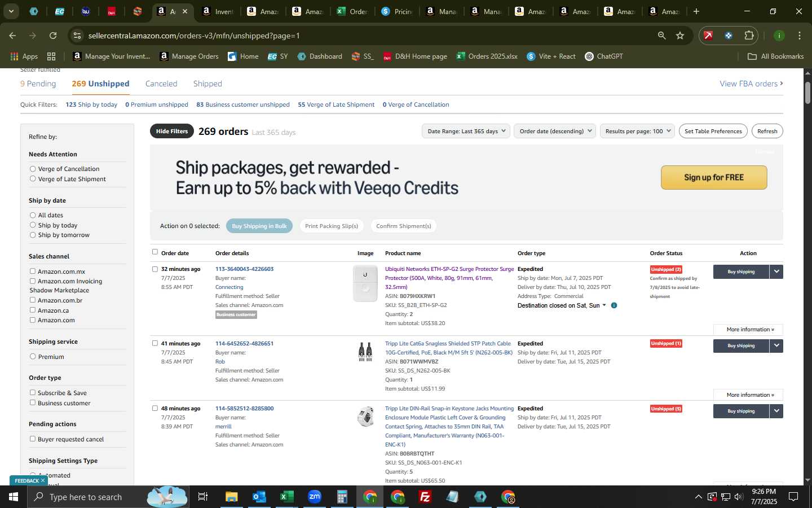This screenshot has width=812, height=508.
Task: Close the FEEDBACK tab with x
Action: [42, 480]
